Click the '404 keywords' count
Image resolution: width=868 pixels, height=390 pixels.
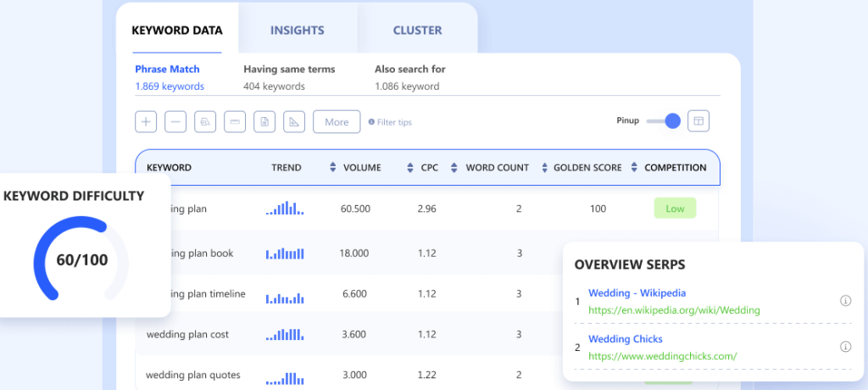(274, 86)
